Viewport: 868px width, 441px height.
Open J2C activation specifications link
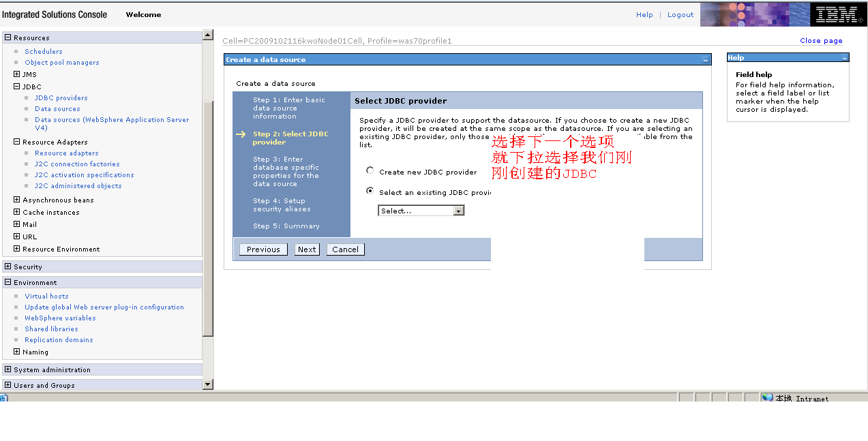85,175
